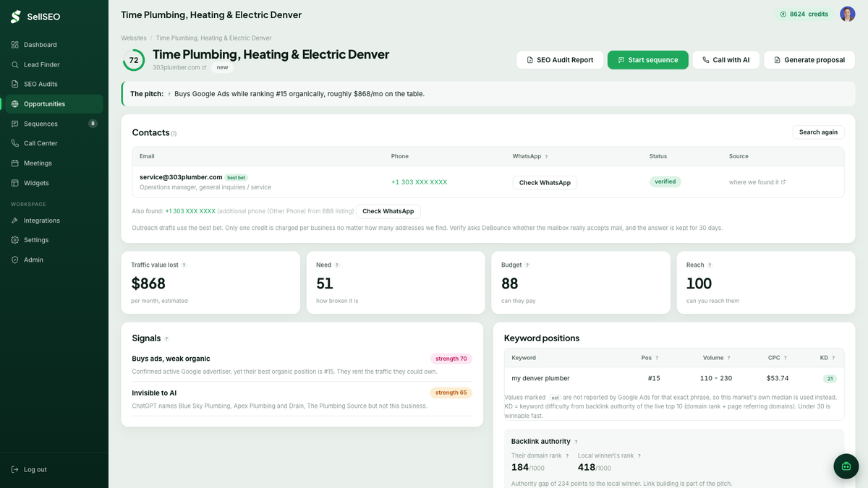The image size is (868, 488).
Task: Click help icon next to Budget
Action: 527,265
